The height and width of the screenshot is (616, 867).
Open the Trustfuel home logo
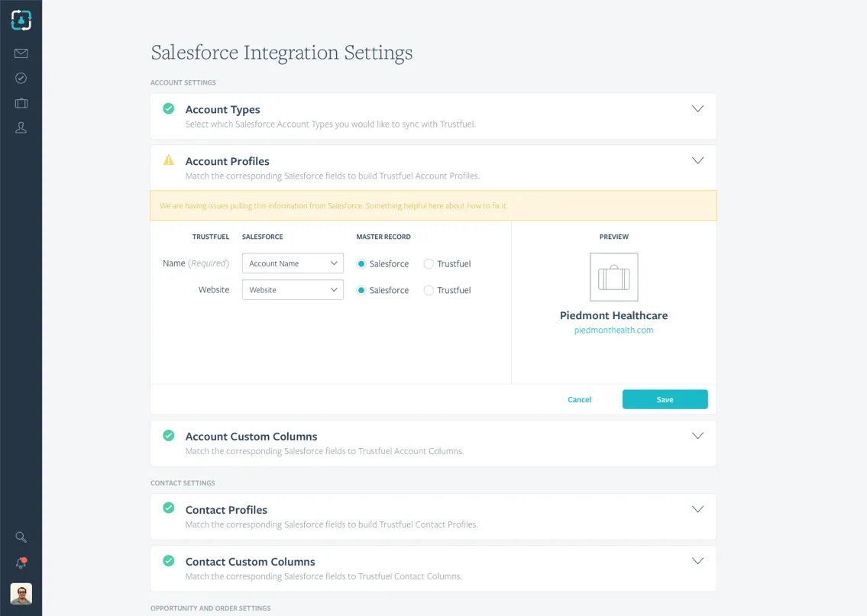21,20
